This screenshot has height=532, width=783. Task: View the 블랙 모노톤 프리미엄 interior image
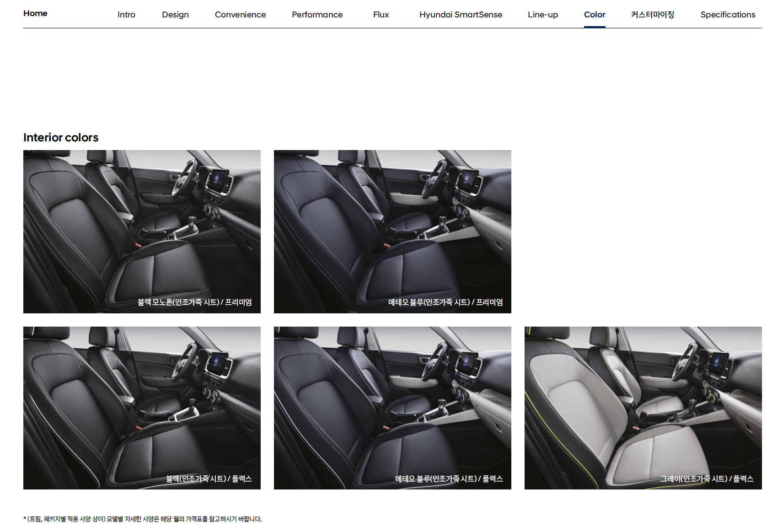[x=142, y=231]
